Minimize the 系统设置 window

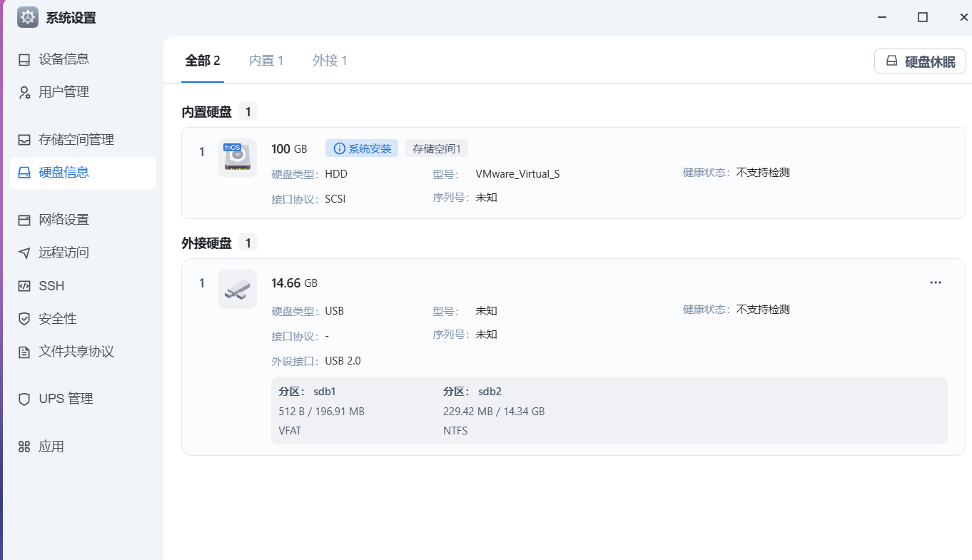[881, 17]
